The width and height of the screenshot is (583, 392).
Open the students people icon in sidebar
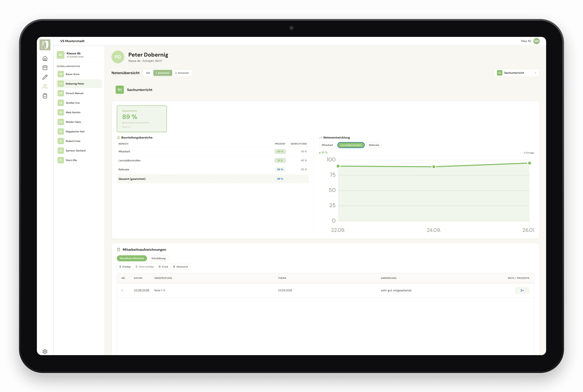pyautogui.click(x=45, y=87)
